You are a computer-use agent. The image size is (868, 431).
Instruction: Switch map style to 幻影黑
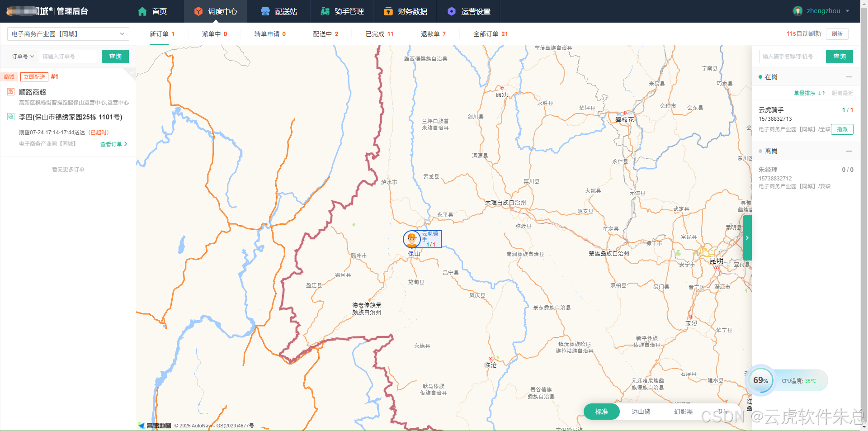point(683,412)
